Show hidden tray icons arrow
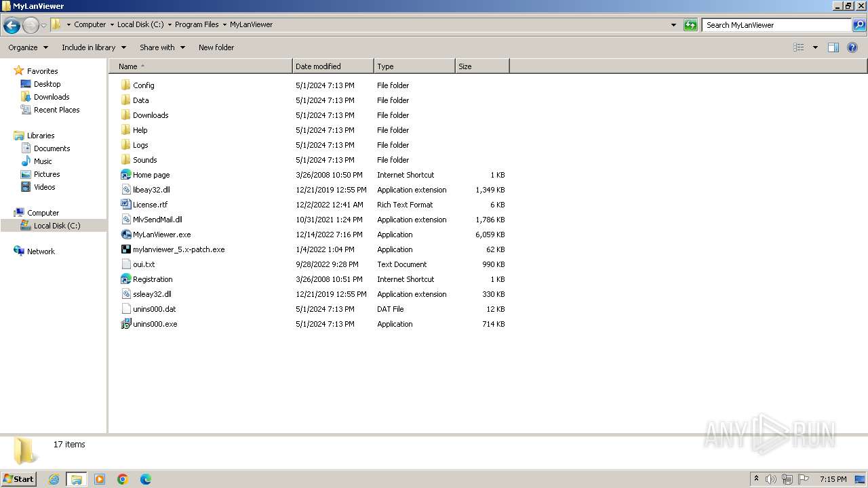This screenshot has width=868, height=488. click(x=756, y=479)
